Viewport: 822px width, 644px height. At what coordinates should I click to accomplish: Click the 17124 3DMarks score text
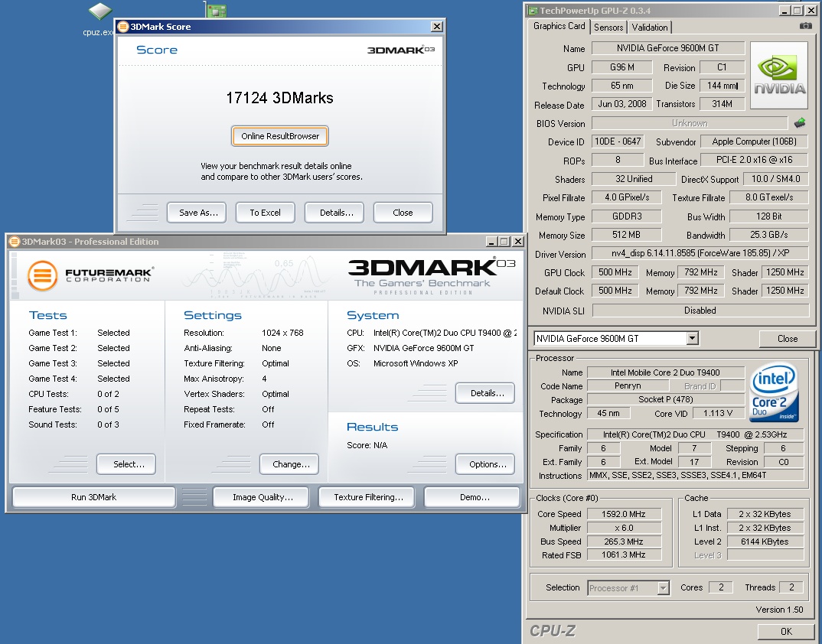tap(279, 98)
